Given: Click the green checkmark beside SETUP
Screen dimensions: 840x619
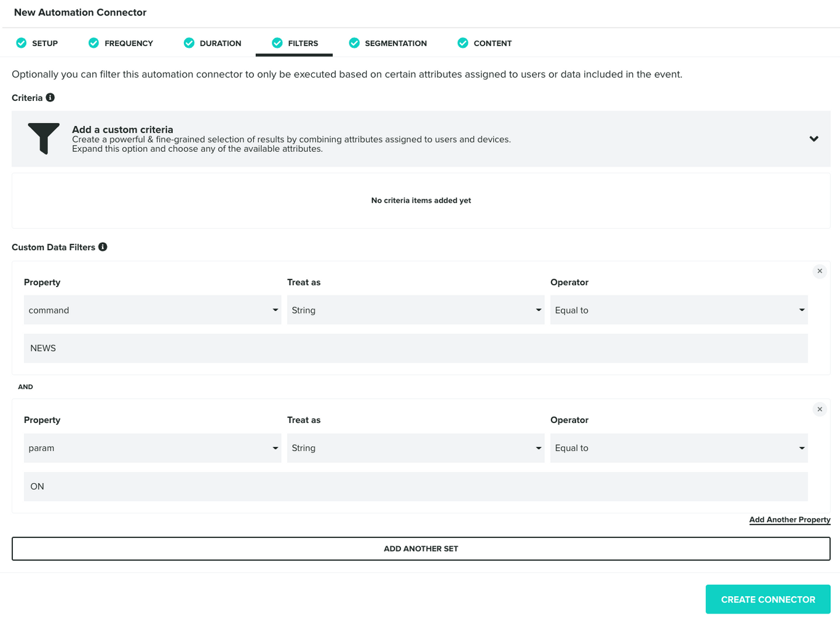Looking at the screenshot, I should point(21,42).
